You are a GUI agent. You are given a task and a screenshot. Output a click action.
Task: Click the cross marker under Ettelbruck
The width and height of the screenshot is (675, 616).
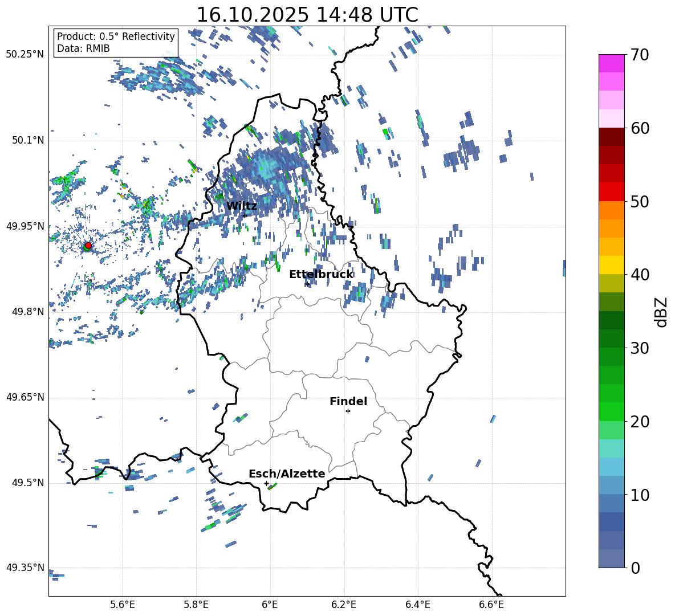[x=307, y=284]
